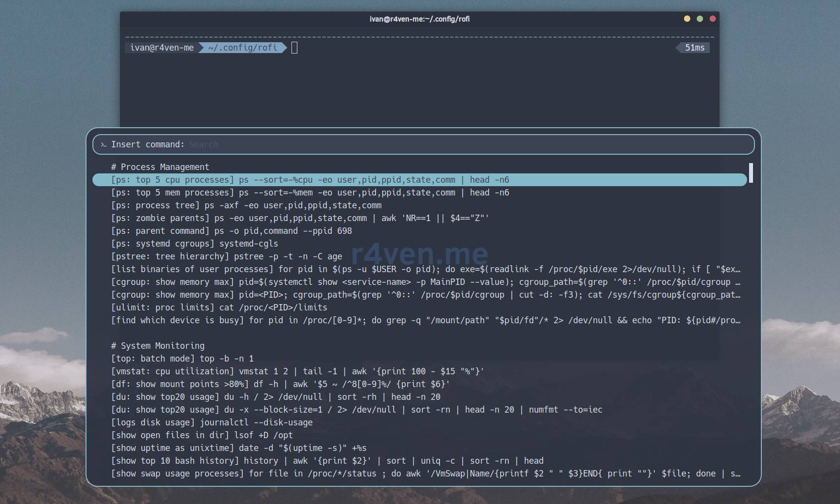Select the pstree tree hierarchy entry
The image size is (840, 504).
coord(226,256)
